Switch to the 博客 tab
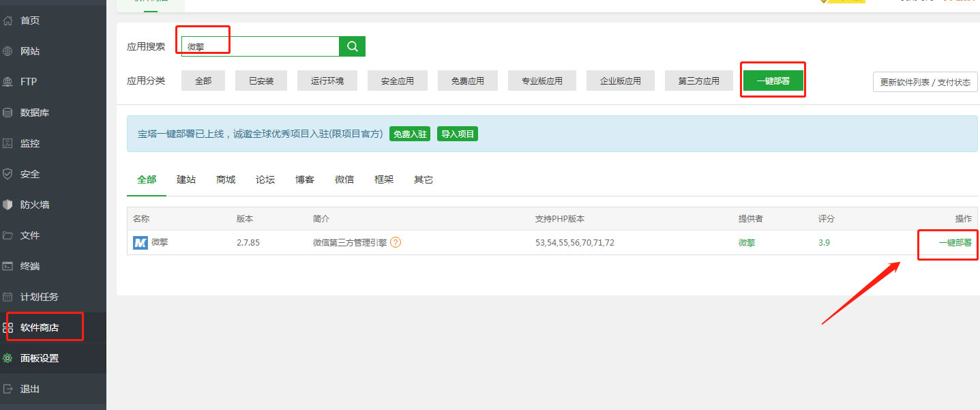Viewport: 980px width, 410px height. [305, 179]
